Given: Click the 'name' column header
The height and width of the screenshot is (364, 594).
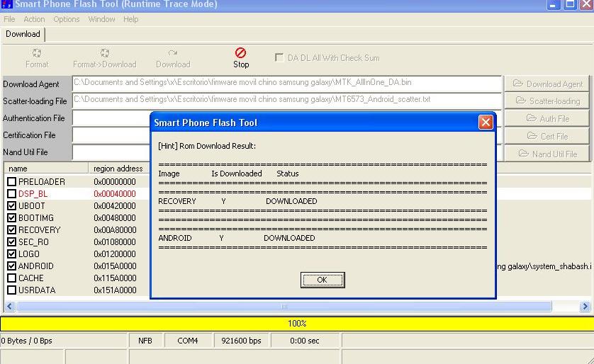Looking at the screenshot, I should coord(46,169).
